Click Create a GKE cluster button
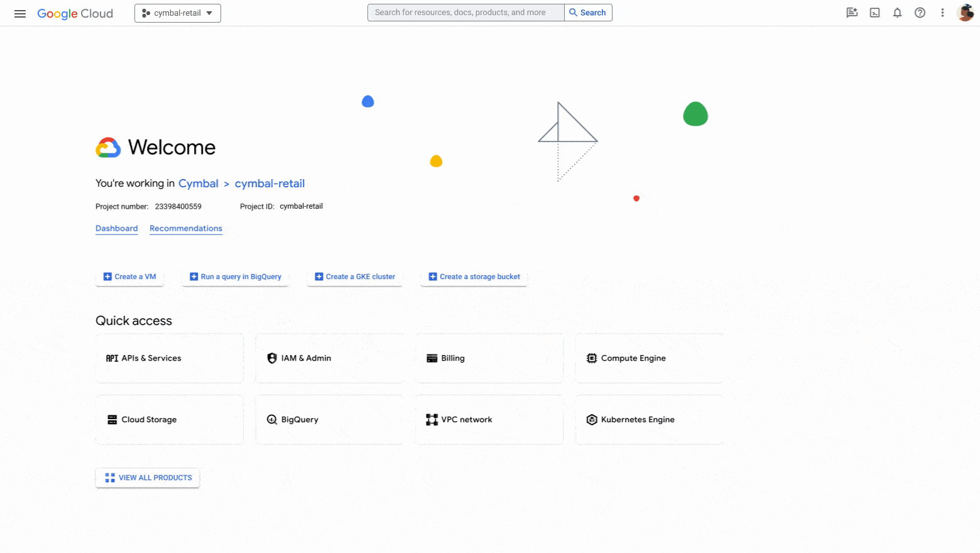 [355, 276]
